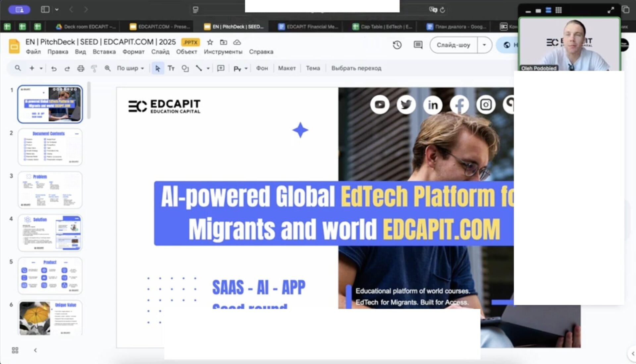Start the Слайд-шоу presentation
Screen dimensions: 636x364
pyautogui.click(x=453, y=45)
